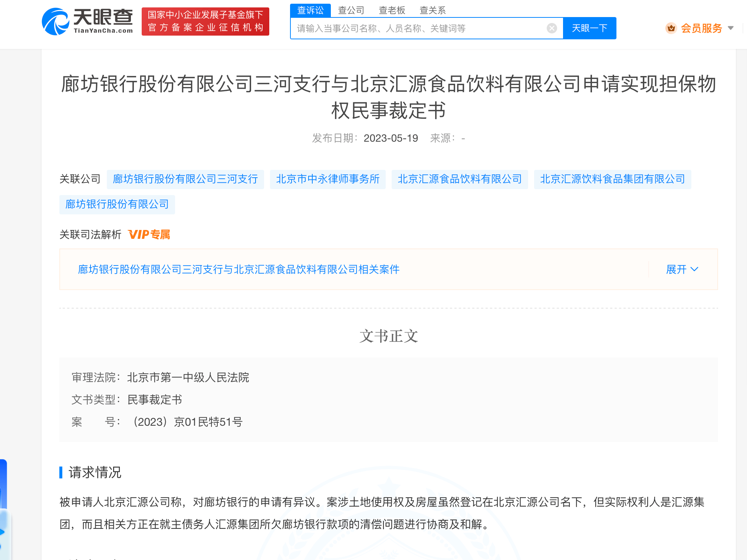Screen dimensions: 747x560
Task: Expand related cases with 展开
Action: coord(682,269)
